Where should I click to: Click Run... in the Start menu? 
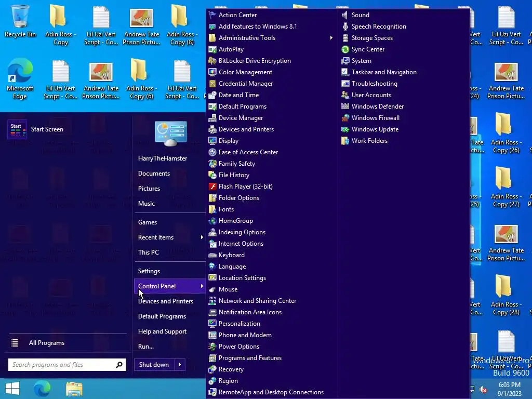(146, 347)
